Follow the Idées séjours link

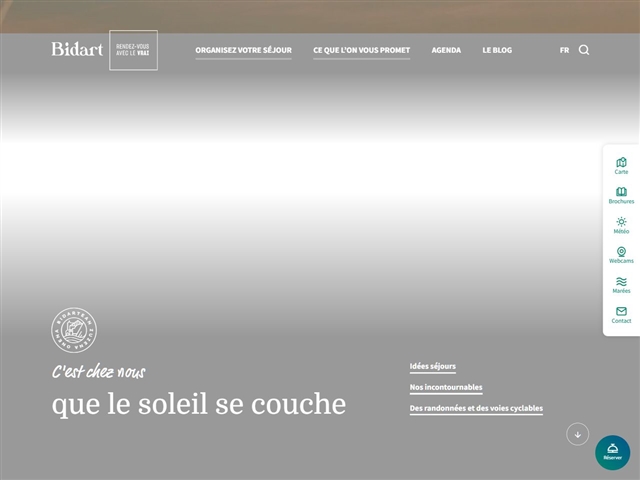tap(433, 367)
